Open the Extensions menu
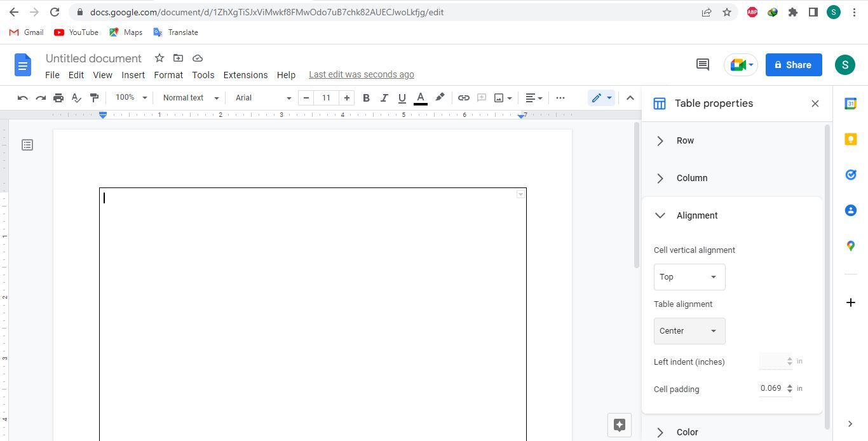 (245, 75)
